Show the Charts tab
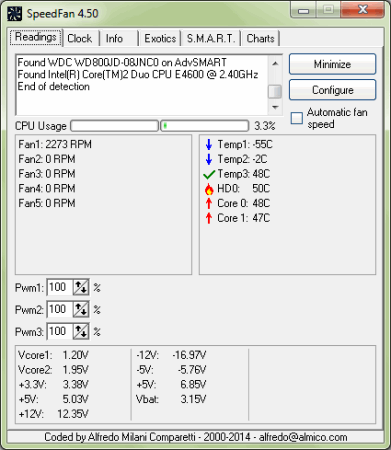This screenshot has height=450, width=391. [260, 38]
